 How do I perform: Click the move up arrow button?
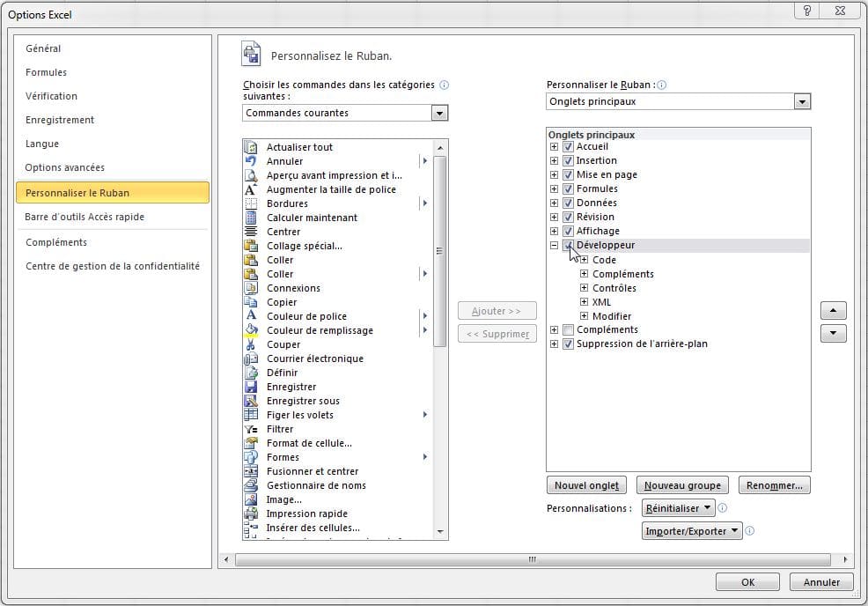pos(833,311)
